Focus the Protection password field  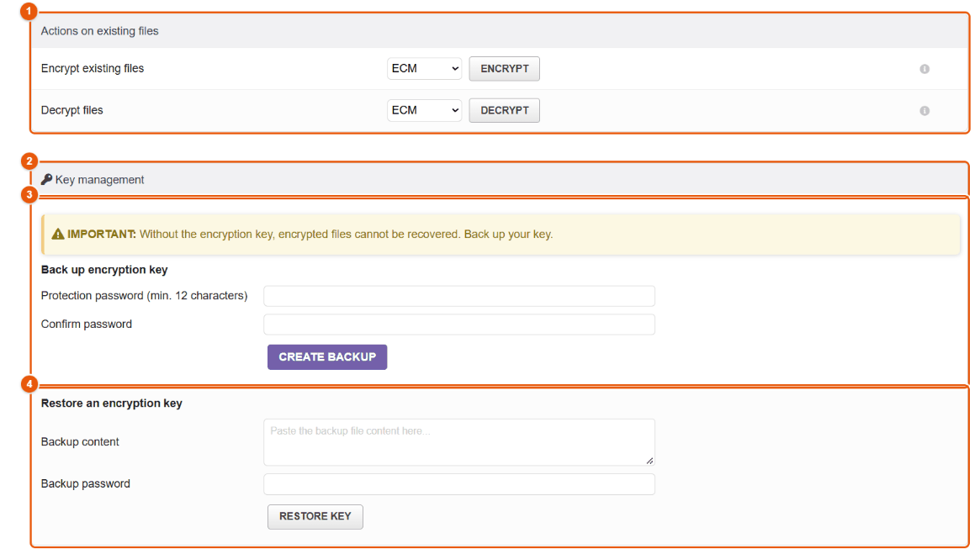pos(459,296)
